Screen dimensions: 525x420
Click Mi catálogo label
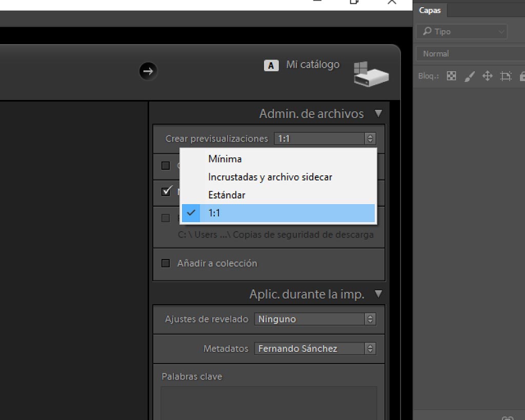(x=313, y=64)
